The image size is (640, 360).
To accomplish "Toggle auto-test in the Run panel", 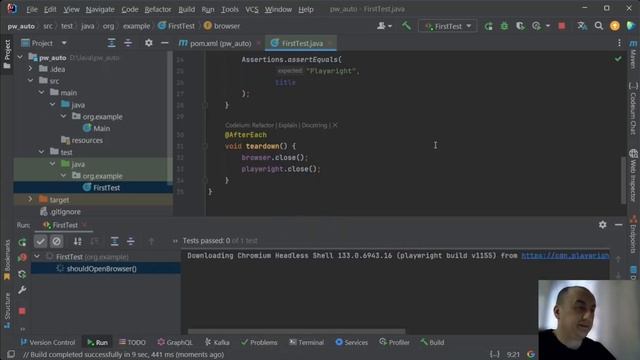I will pos(22,274).
